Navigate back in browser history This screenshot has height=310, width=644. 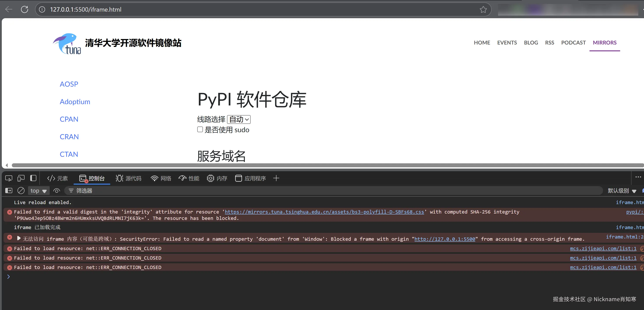[9, 9]
